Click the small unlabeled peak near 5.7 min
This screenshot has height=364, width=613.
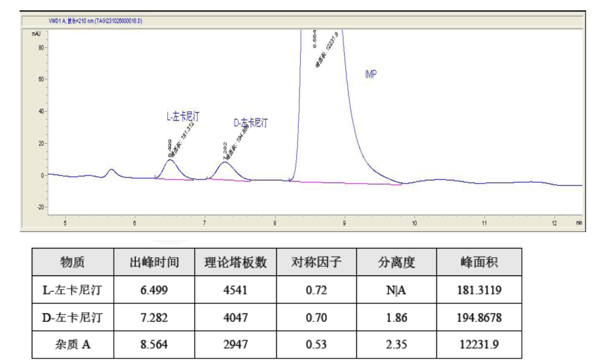[x=111, y=172]
